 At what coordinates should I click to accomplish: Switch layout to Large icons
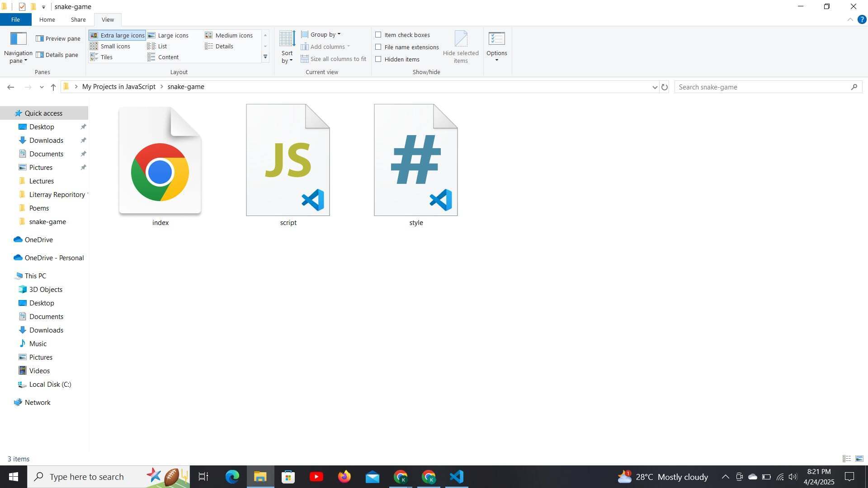click(168, 35)
